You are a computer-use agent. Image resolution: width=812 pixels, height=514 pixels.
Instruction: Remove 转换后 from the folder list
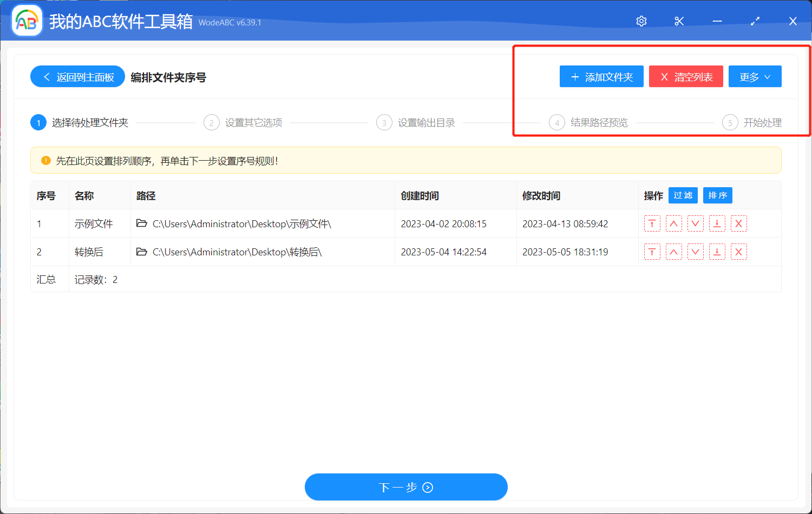pos(739,251)
